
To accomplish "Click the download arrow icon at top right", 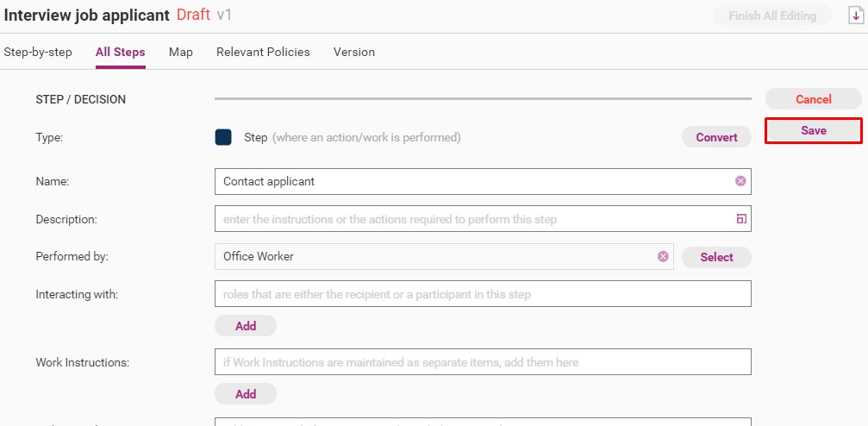I will [856, 16].
